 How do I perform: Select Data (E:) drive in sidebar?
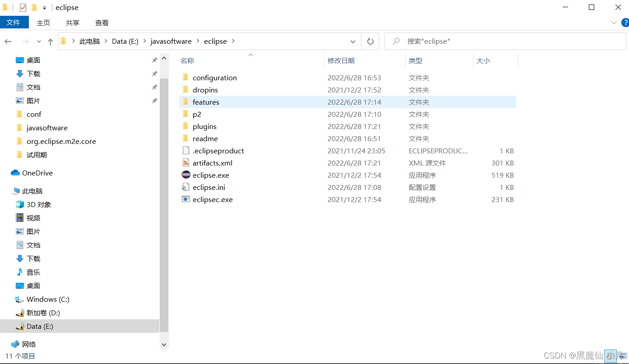coord(40,326)
